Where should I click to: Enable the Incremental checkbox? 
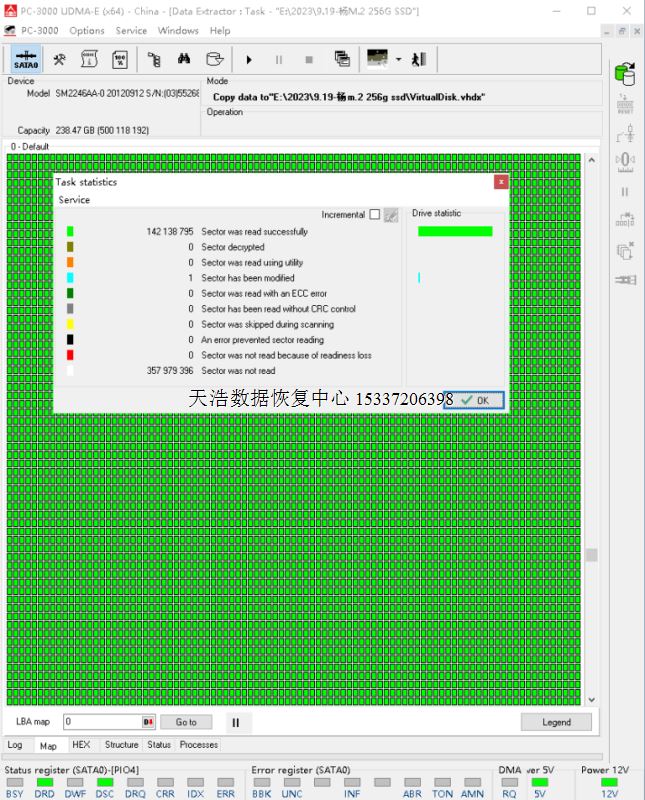[x=375, y=215]
